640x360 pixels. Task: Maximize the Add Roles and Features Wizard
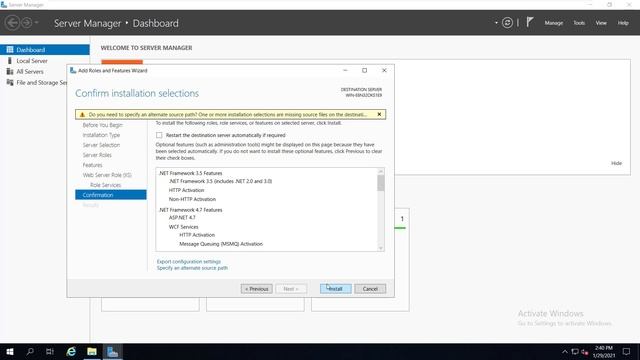(364, 70)
